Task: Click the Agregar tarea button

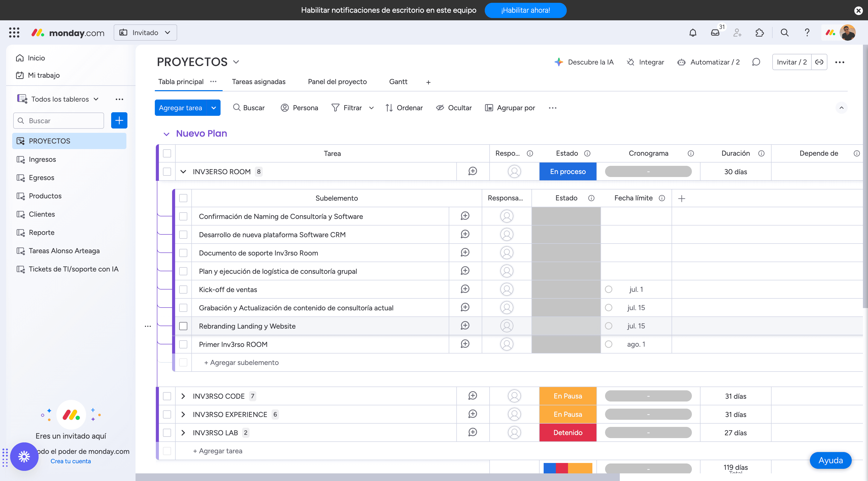Action: [181, 108]
